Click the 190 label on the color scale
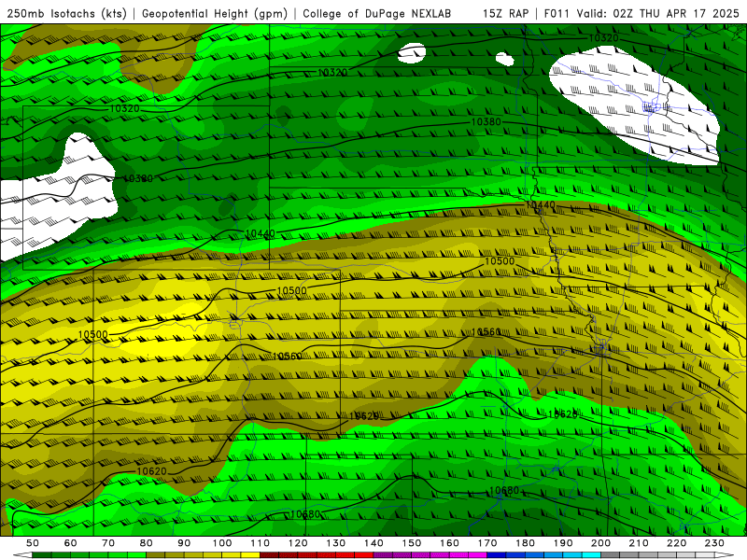Viewport: 747px width, 560px height. click(x=563, y=543)
